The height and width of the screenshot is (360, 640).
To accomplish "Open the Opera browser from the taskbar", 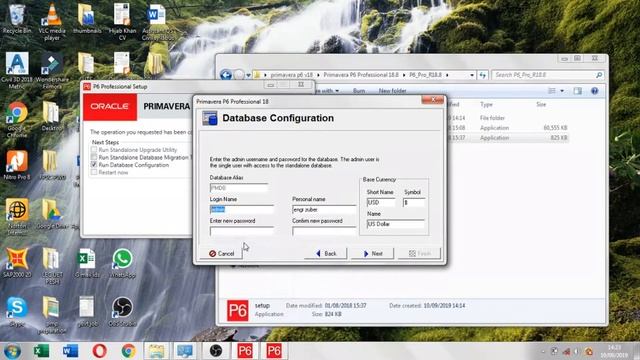I will coord(99,351).
